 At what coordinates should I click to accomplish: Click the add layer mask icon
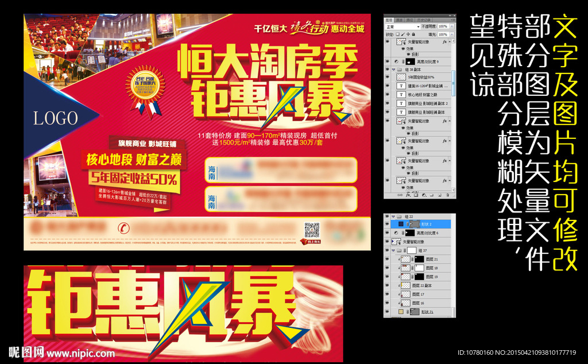(416, 195)
